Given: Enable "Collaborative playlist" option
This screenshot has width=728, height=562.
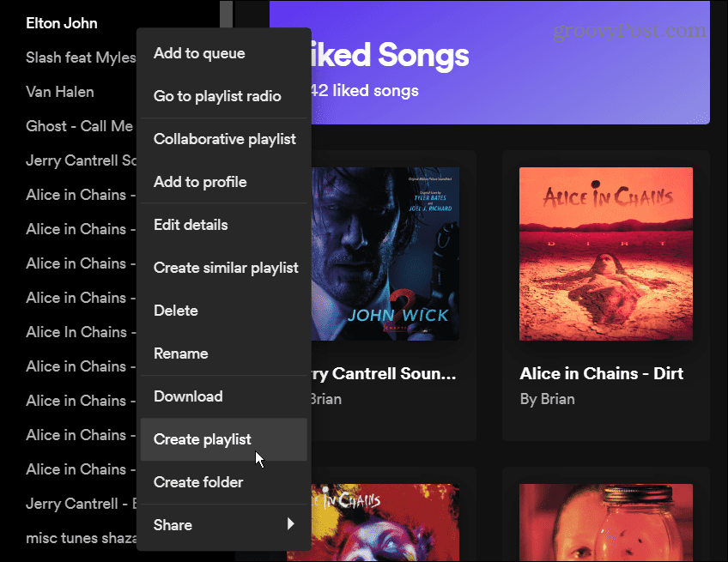Looking at the screenshot, I should [x=224, y=139].
